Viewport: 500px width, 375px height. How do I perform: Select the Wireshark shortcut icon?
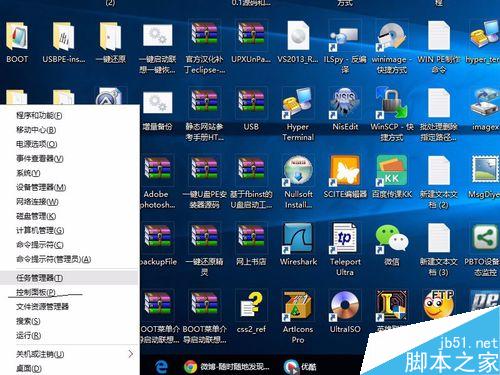tap(298, 239)
